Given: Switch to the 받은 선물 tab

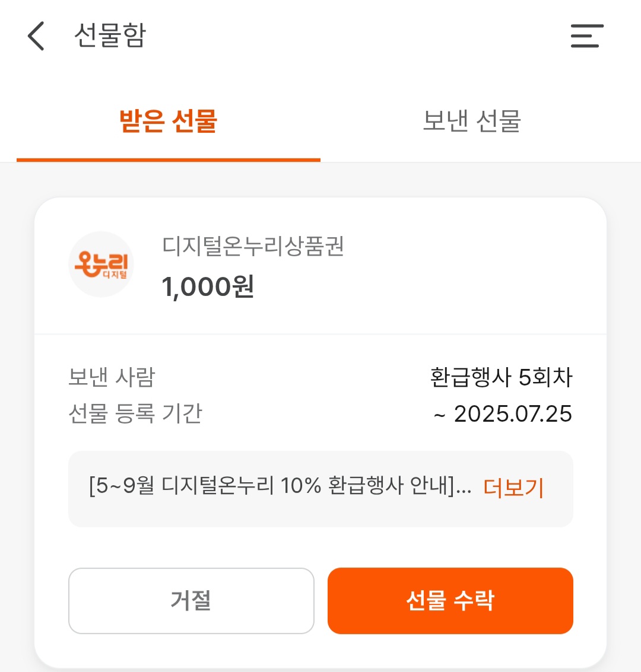Looking at the screenshot, I should [x=169, y=120].
